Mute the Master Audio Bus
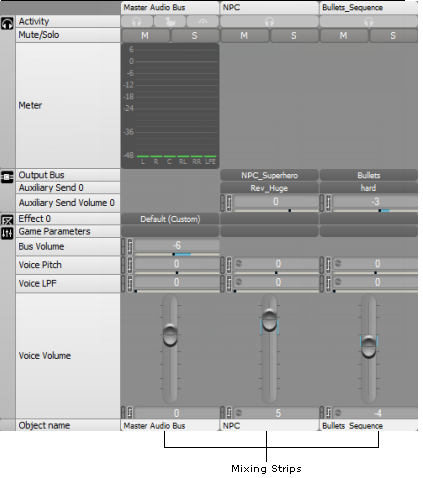Image resolution: width=423 pixels, height=478 pixels. [x=145, y=36]
